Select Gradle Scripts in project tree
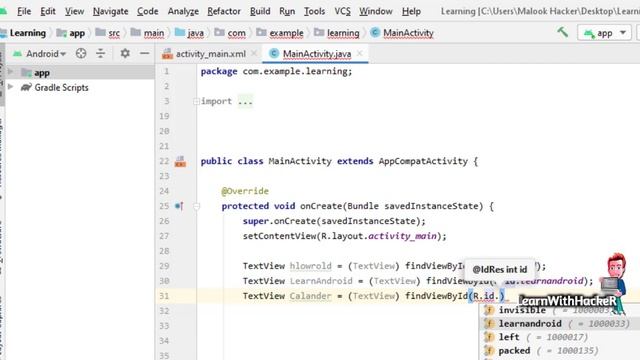640x360 pixels. 61,87
